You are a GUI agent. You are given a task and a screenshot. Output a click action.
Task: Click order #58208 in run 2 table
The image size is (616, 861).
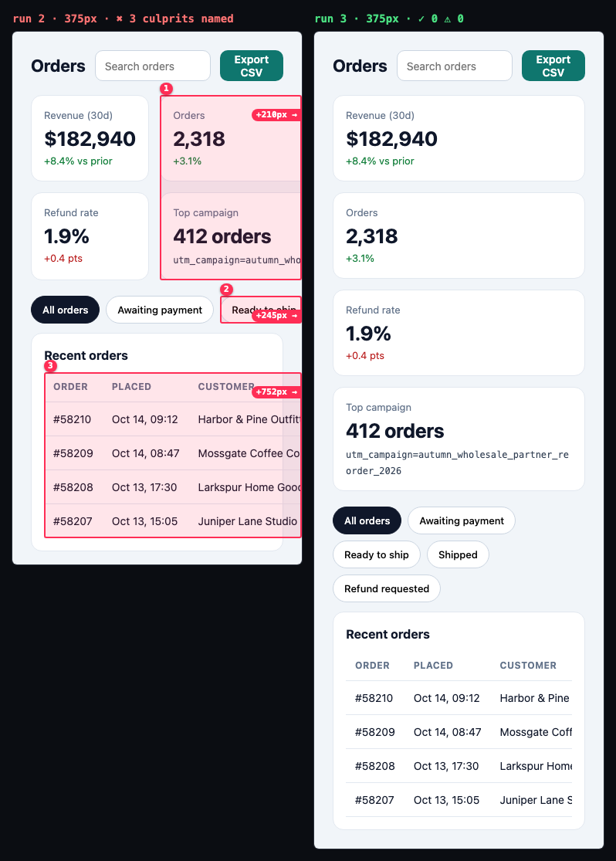[x=73, y=487]
